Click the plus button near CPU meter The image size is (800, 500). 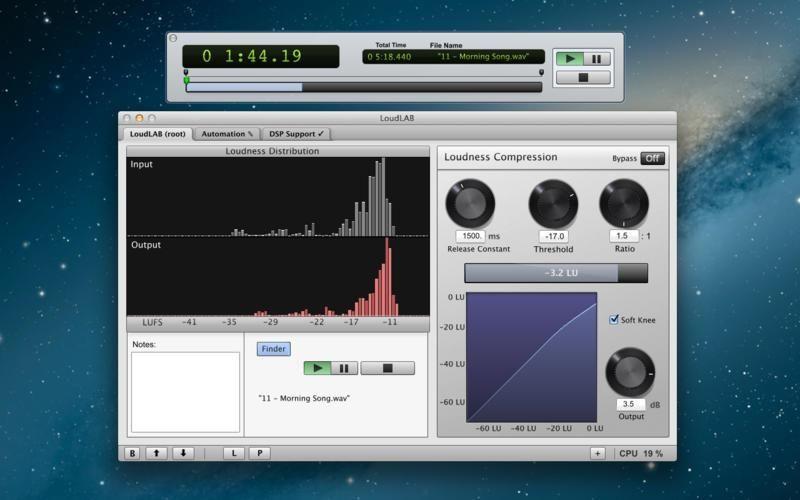coord(597,453)
